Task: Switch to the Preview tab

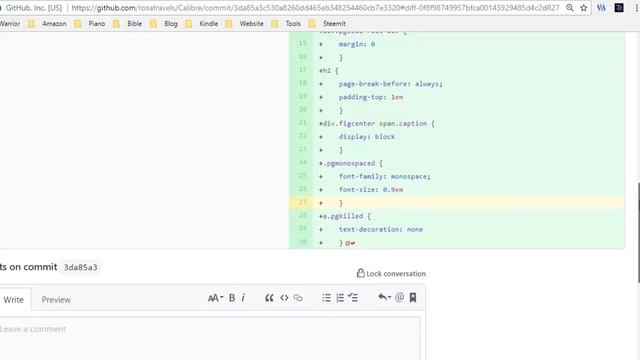Action: pos(56,300)
